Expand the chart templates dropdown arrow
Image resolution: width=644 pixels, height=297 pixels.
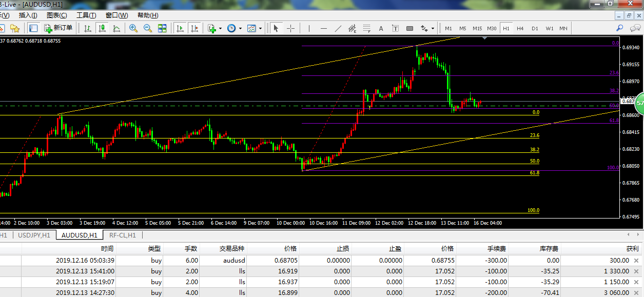[260, 29]
